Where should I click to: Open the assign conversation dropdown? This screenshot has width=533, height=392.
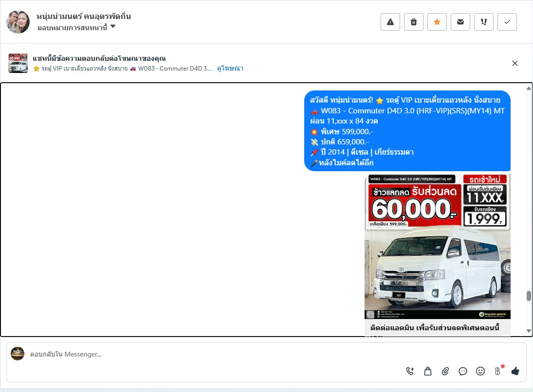pyautogui.click(x=76, y=28)
